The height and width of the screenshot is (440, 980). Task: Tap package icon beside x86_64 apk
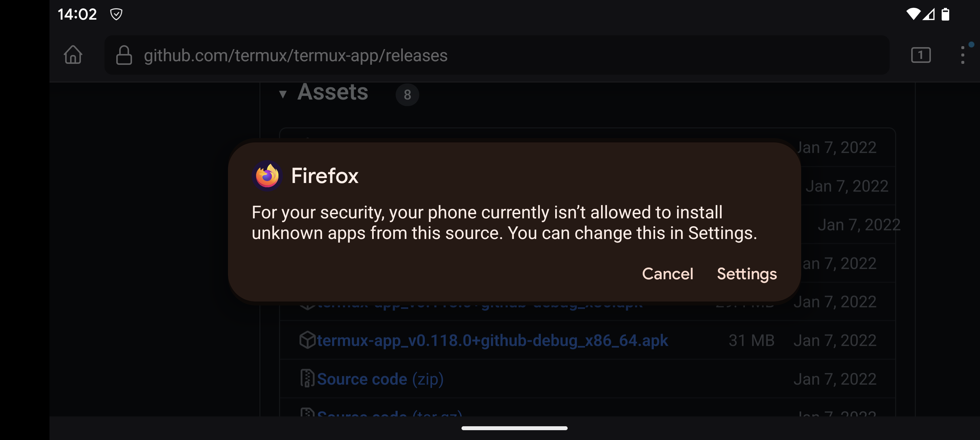(307, 340)
